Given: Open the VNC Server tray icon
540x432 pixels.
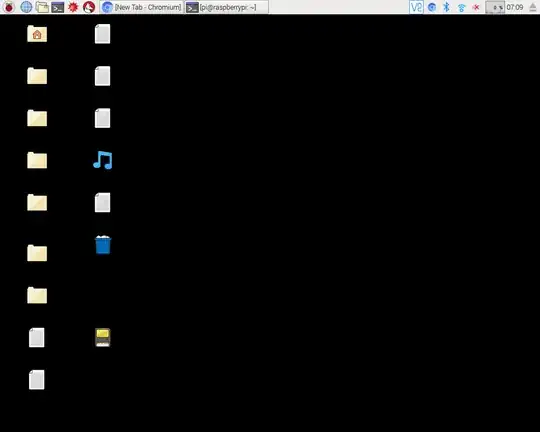Looking at the screenshot, I should [x=416, y=7].
